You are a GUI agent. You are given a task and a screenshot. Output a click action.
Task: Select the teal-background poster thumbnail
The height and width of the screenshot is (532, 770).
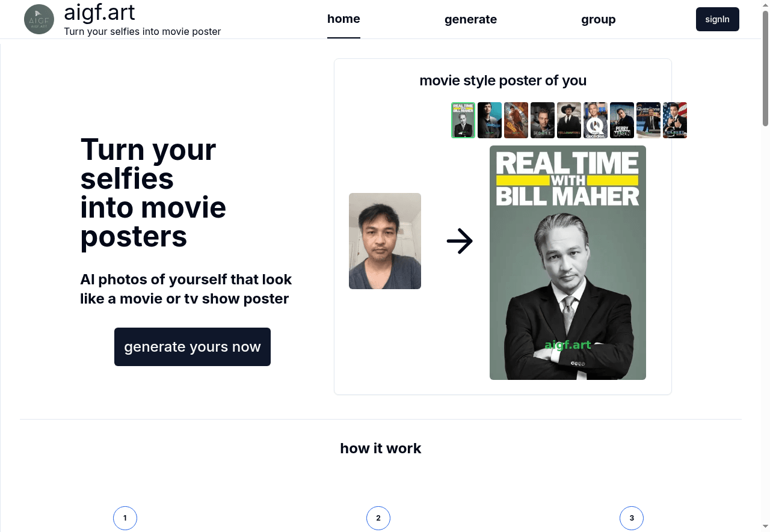click(x=490, y=120)
